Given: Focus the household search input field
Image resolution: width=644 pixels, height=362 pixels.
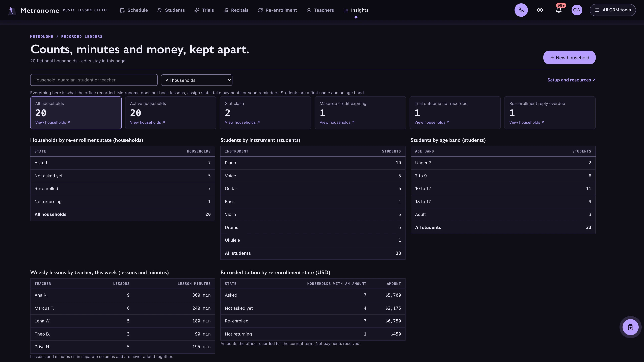Looking at the screenshot, I should pyautogui.click(x=94, y=80).
